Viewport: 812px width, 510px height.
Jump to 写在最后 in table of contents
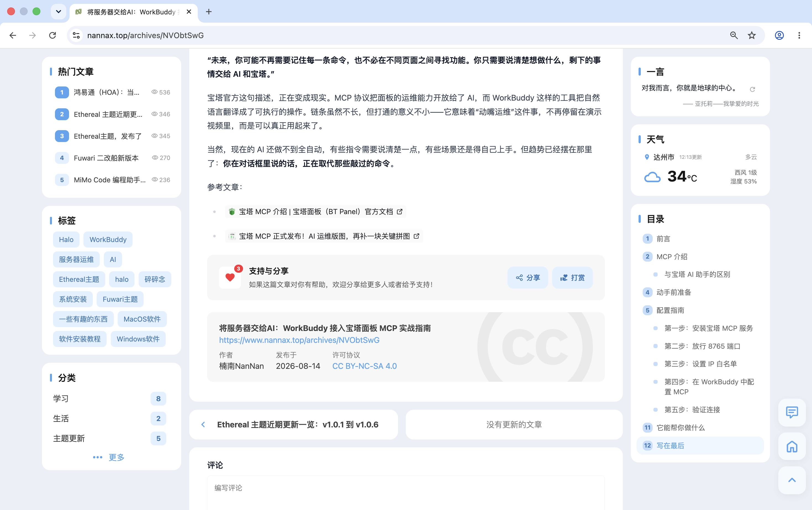click(x=700, y=446)
